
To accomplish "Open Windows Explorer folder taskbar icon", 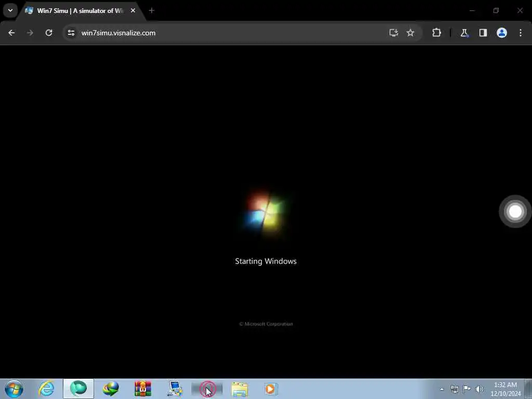I will 240,389.
